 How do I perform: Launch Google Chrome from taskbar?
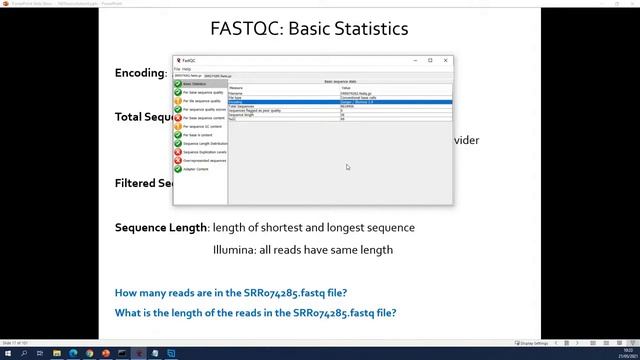(x=89, y=353)
